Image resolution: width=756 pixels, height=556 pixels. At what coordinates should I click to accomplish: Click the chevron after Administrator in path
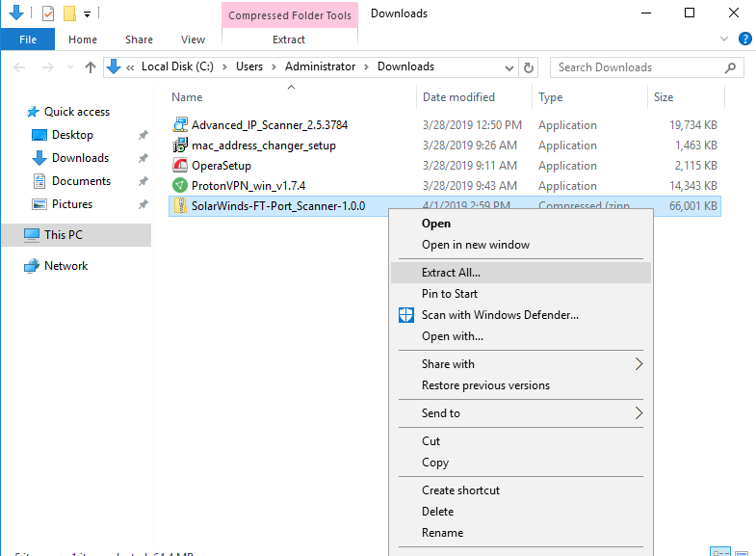point(366,67)
